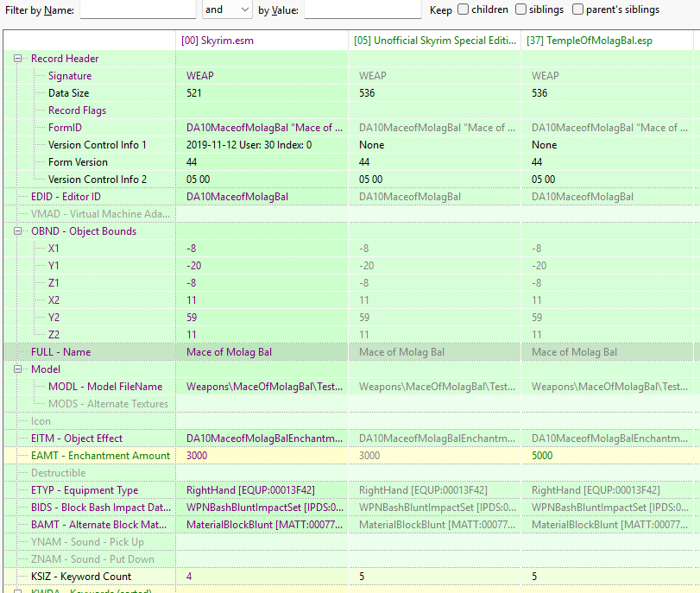Select the Form Version row label
The image size is (700, 593).
[78, 162]
